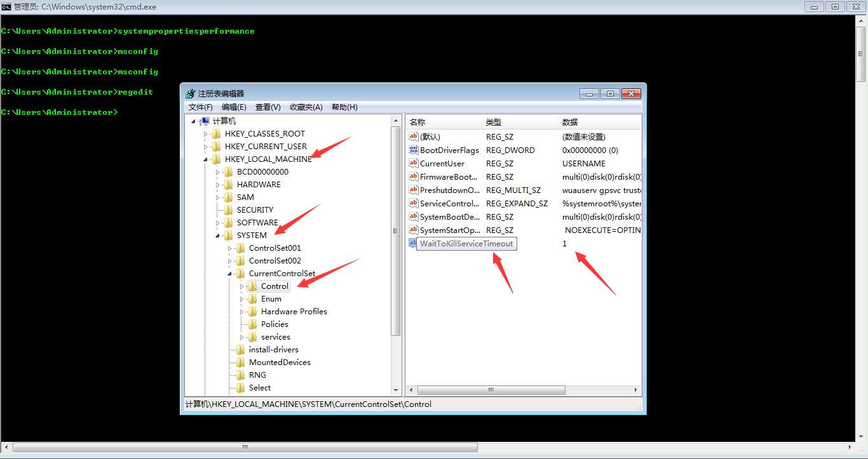Viewport: 868px width, 459px height.
Task: Select the FirmwareBoot... value row
Action: [x=525, y=176]
